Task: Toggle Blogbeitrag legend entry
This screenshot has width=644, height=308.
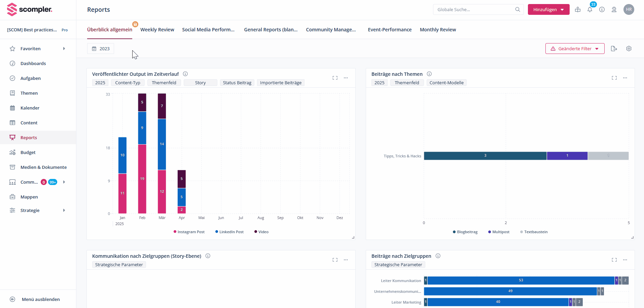Action: click(465, 232)
